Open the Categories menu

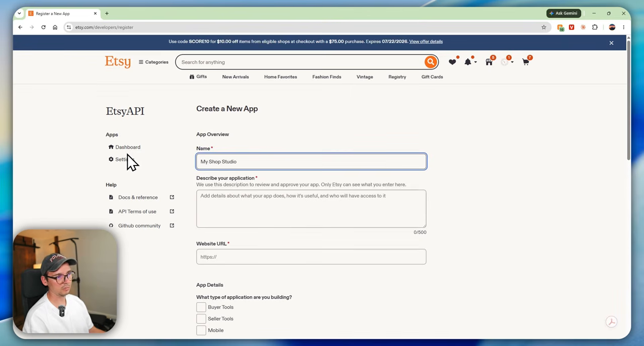tap(153, 62)
